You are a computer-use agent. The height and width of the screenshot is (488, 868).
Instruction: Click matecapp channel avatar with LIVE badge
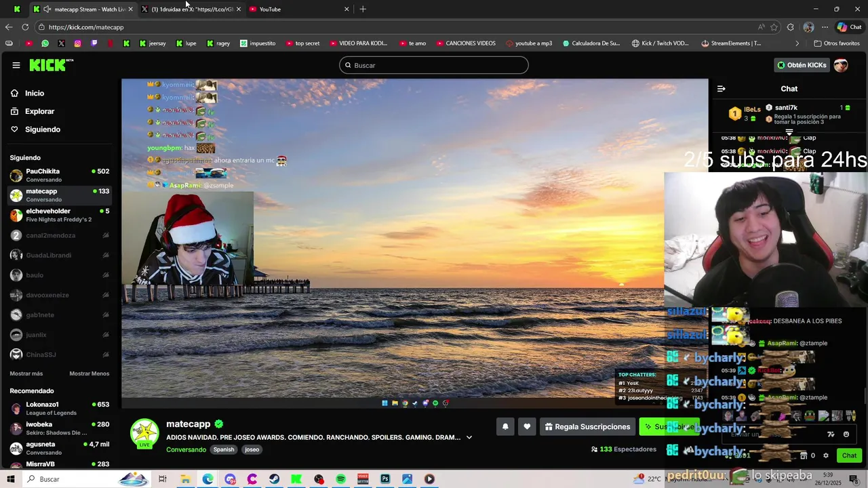(144, 434)
